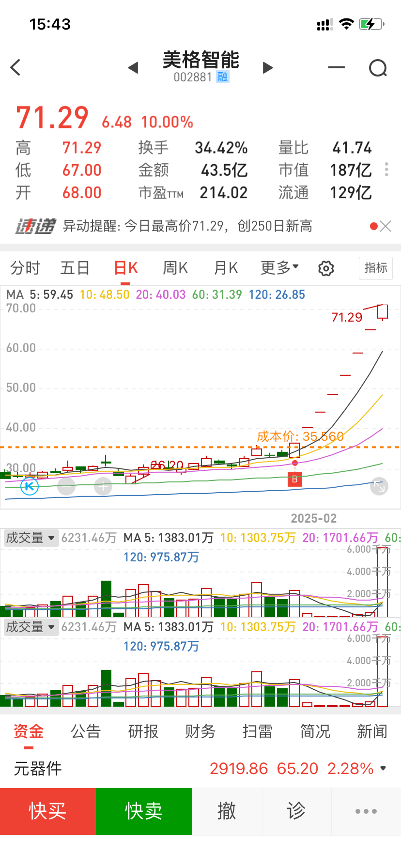
Task: Tap the cellular signal icon
Action: 324,24
